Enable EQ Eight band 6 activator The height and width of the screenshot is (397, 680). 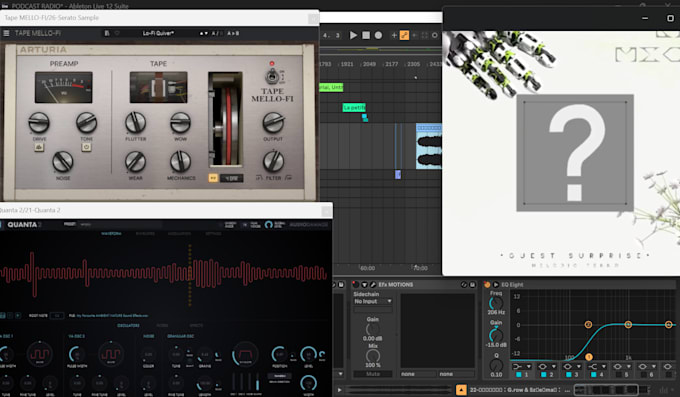644,374
